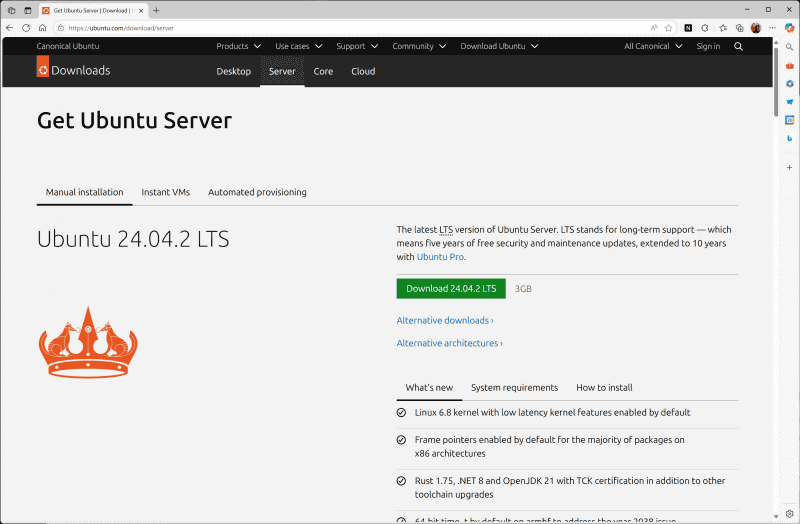The image size is (800, 524).
Task: Click the Ubuntu Downloads logo
Action: [73, 67]
